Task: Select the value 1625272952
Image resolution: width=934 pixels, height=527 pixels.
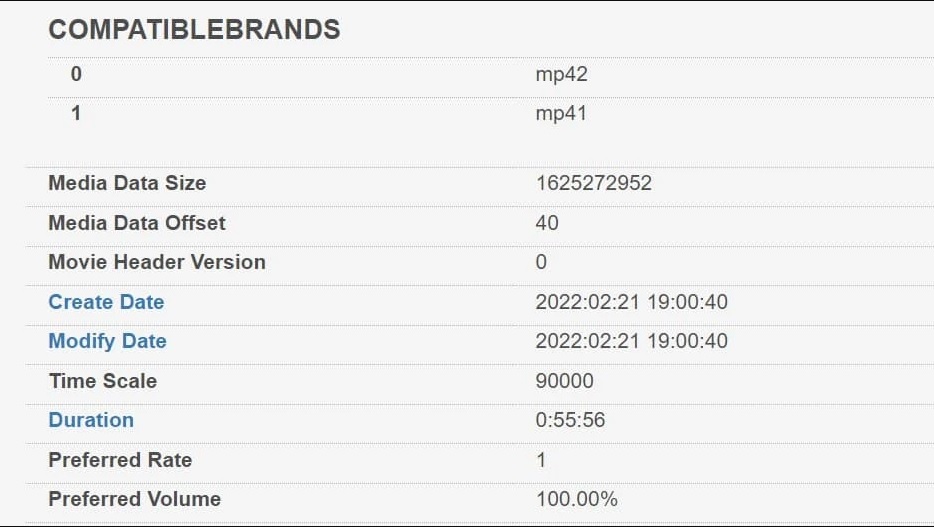Action: click(593, 183)
